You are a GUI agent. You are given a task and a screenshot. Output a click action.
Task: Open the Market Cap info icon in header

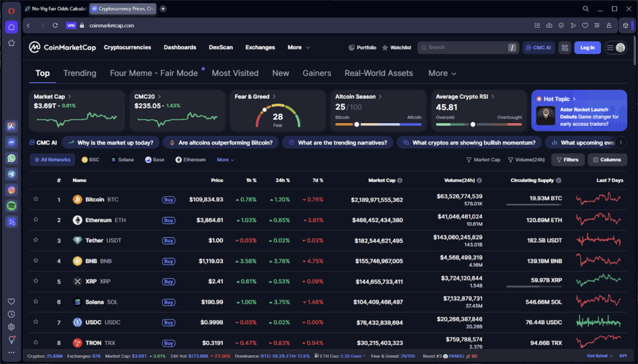click(400, 180)
